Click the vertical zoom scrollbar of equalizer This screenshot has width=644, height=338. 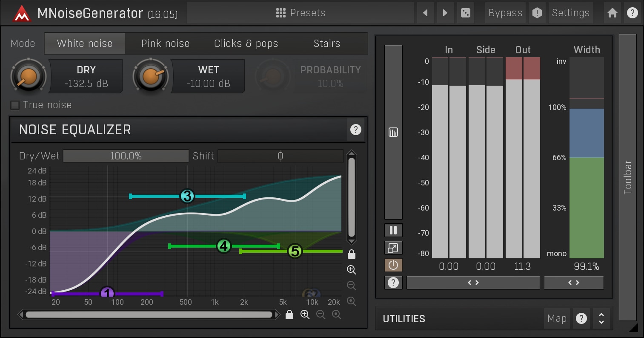pos(352,197)
